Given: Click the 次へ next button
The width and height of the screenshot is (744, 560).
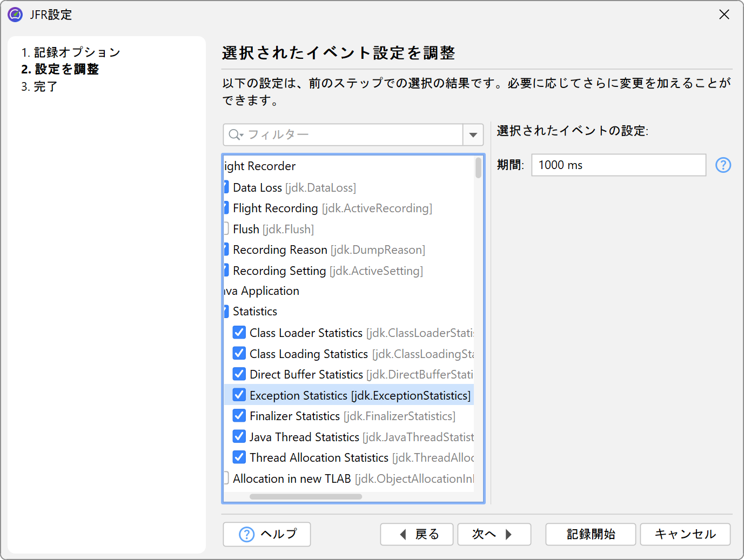Looking at the screenshot, I should [493, 534].
